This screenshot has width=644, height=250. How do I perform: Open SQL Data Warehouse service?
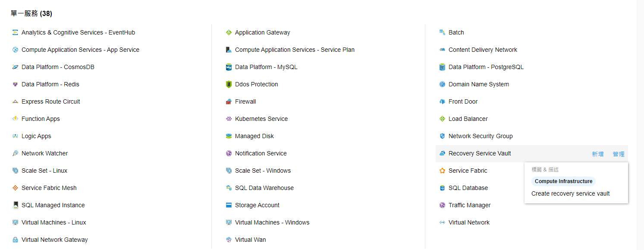264,188
